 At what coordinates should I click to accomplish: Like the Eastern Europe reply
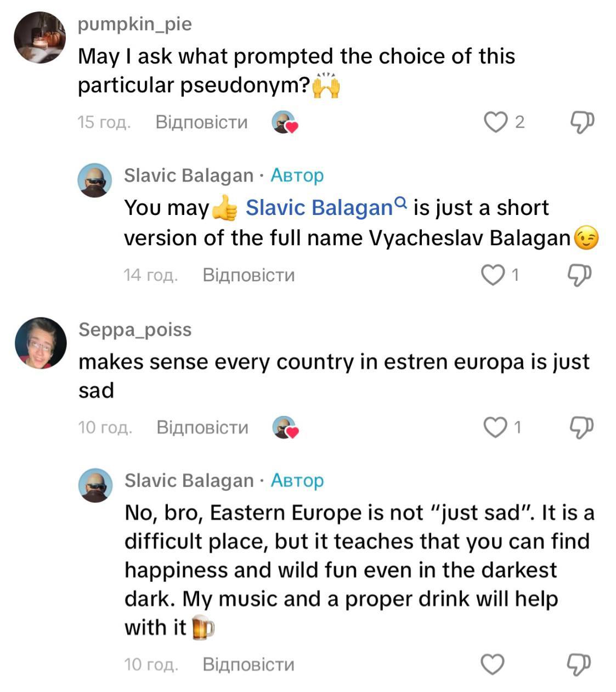[493, 664]
